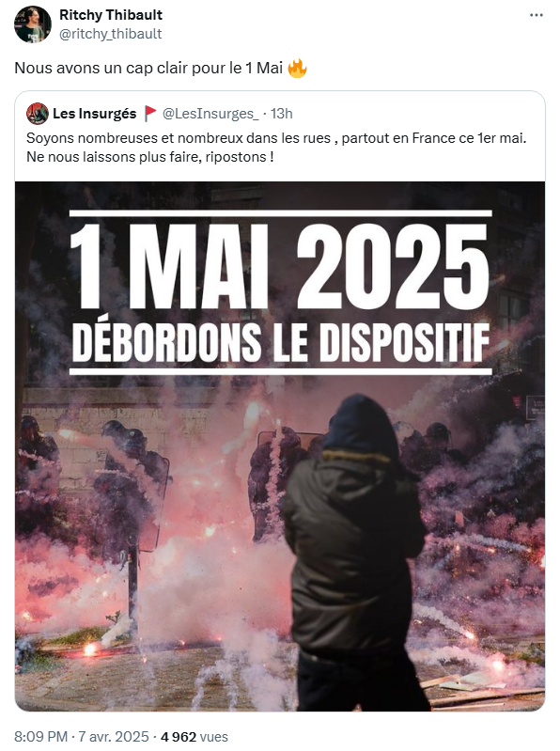
Task: Visit the @LesInsurges_ handle
Action: pos(210,114)
